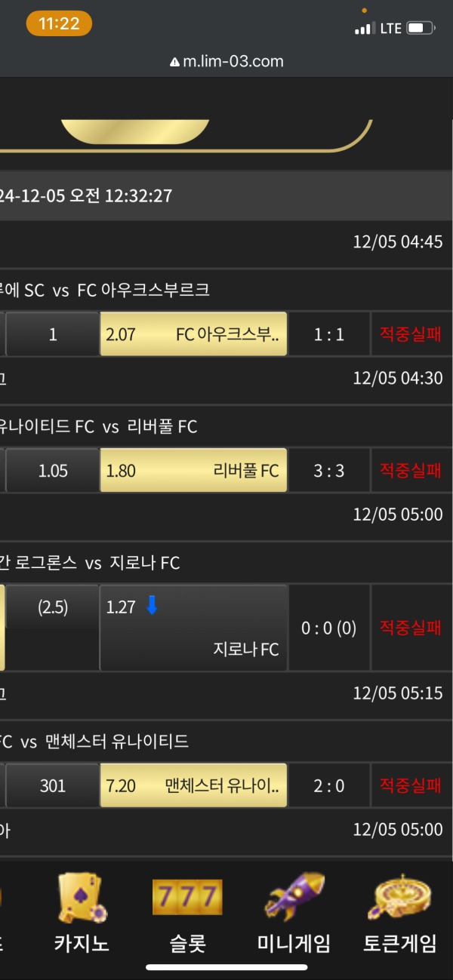Image resolution: width=453 pixels, height=980 pixels.
Task: Tap 적중실패 status for the 3 : 3 match
Action: pyautogui.click(x=410, y=471)
